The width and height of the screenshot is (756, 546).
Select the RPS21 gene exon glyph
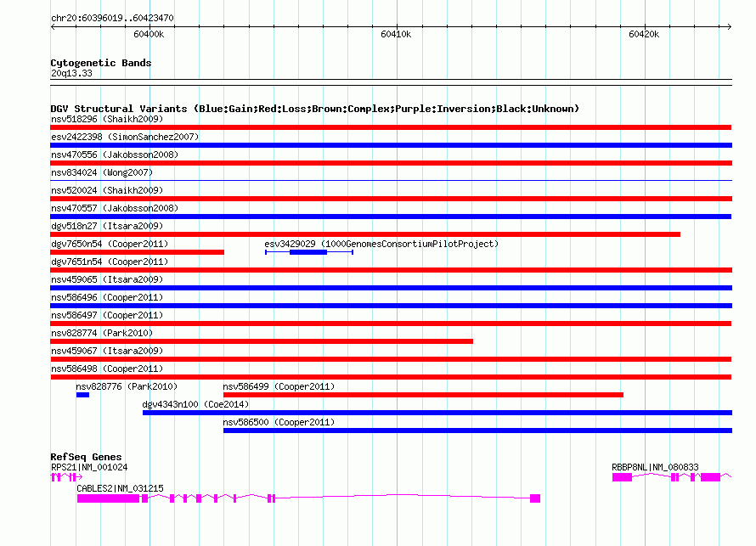(x=66, y=477)
